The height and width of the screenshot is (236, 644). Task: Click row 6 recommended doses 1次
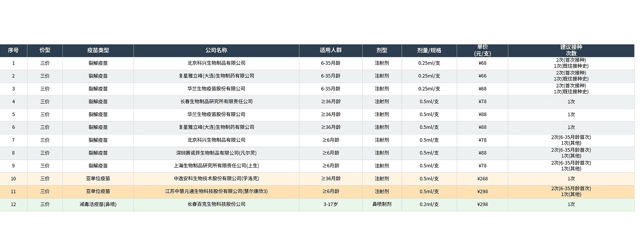tap(571, 127)
